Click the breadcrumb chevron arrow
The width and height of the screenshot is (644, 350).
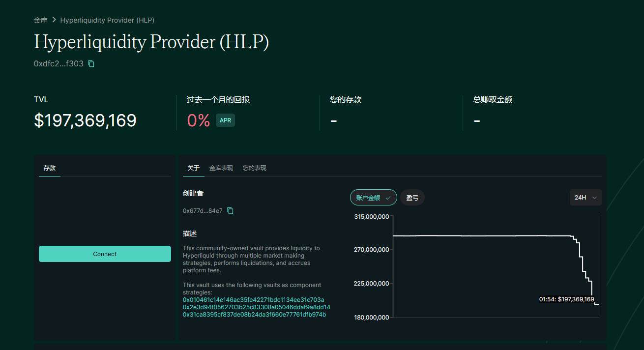54,20
